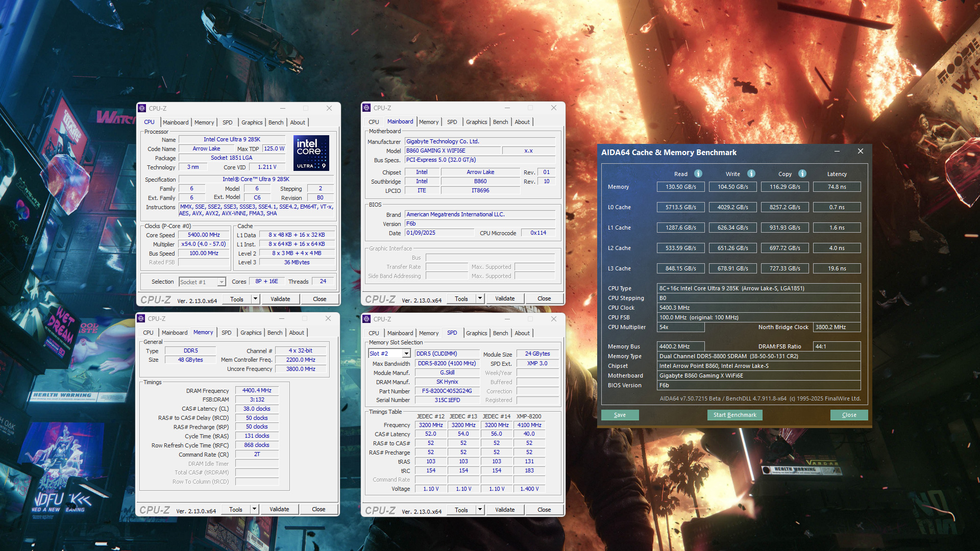Open the Tools dropdown arrow in CPU tab window
980x551 pixels.
click(256, 299)
